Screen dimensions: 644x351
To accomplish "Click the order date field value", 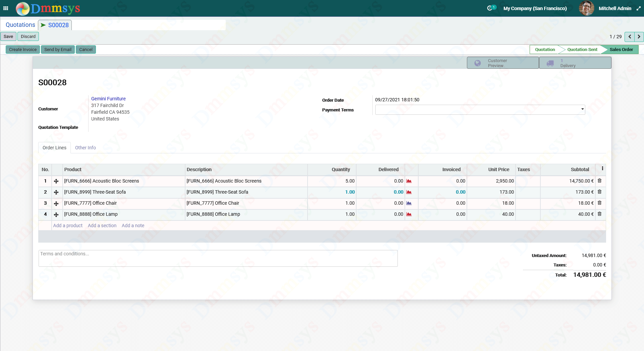I will point(397,100).
